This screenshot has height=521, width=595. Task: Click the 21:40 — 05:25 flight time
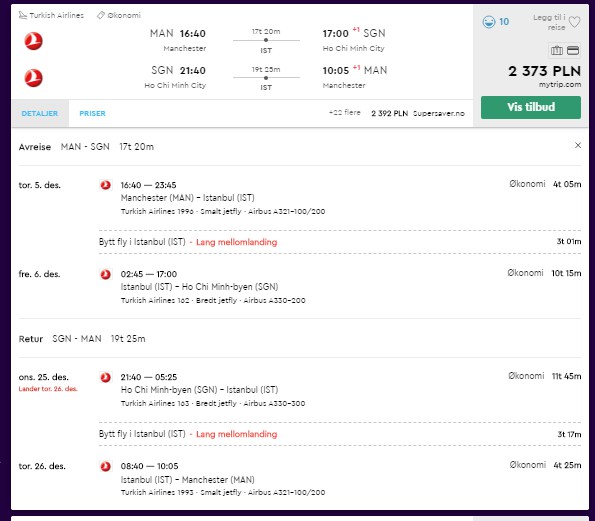click(149, 377)
